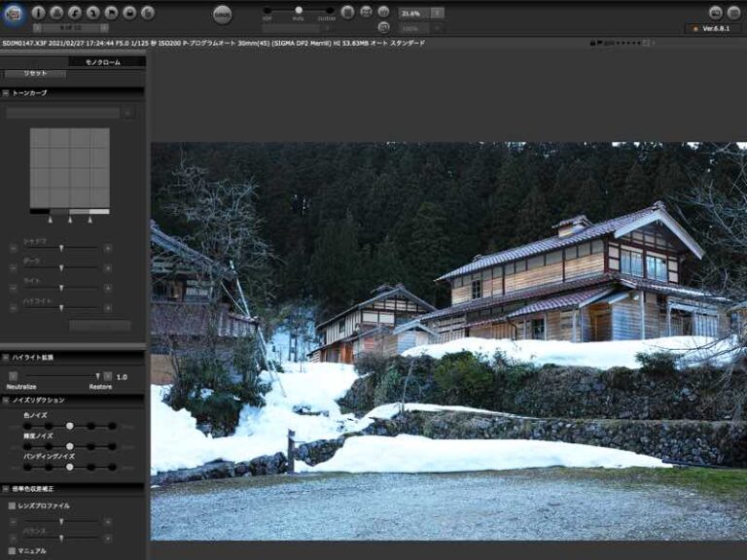Click the home icon in the top-left corner
This screenshot has height=560, width=747.
click(x=14, y=13)
